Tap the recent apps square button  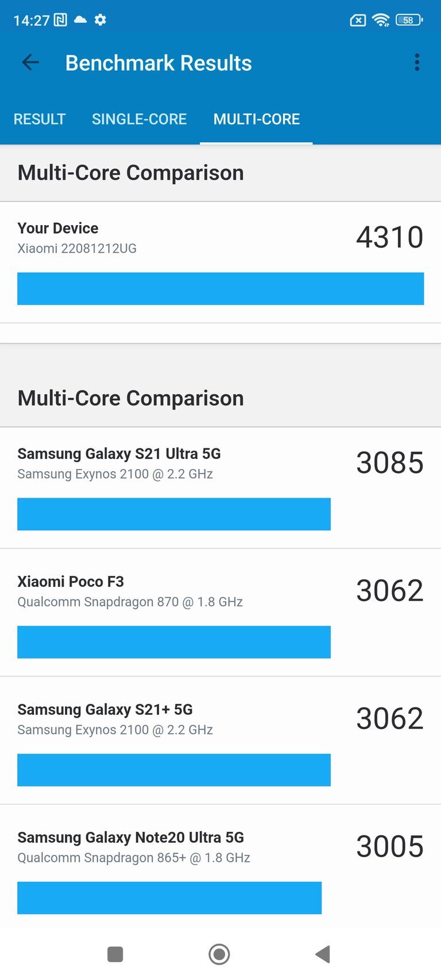point(115,955)
